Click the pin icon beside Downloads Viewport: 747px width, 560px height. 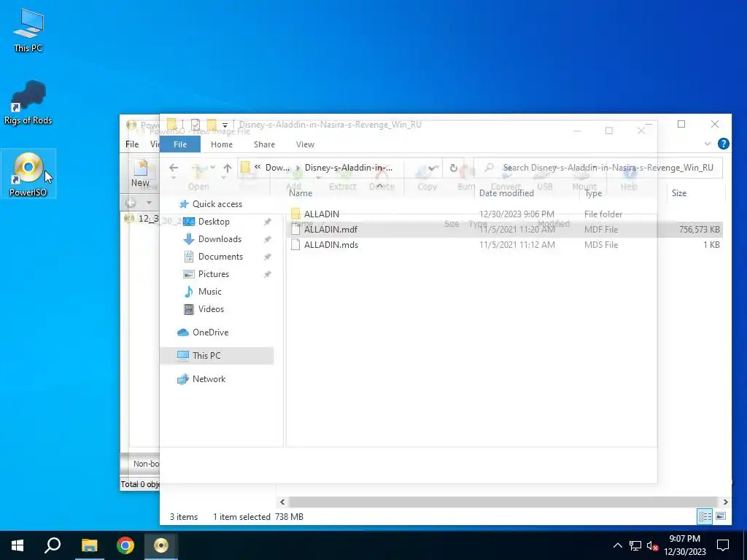point(268,239)
